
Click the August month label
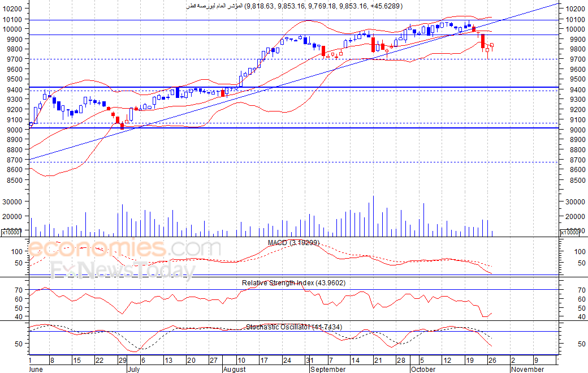(x=235, y=369)
